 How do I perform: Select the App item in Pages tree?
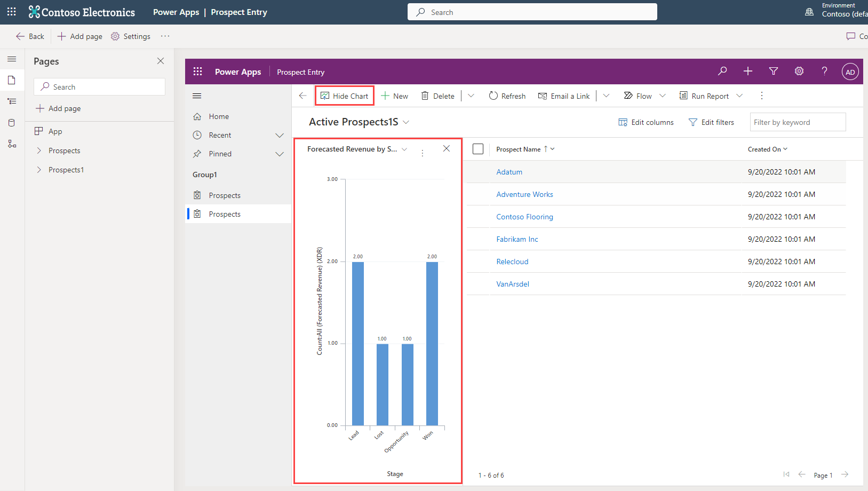pos(49,131)
